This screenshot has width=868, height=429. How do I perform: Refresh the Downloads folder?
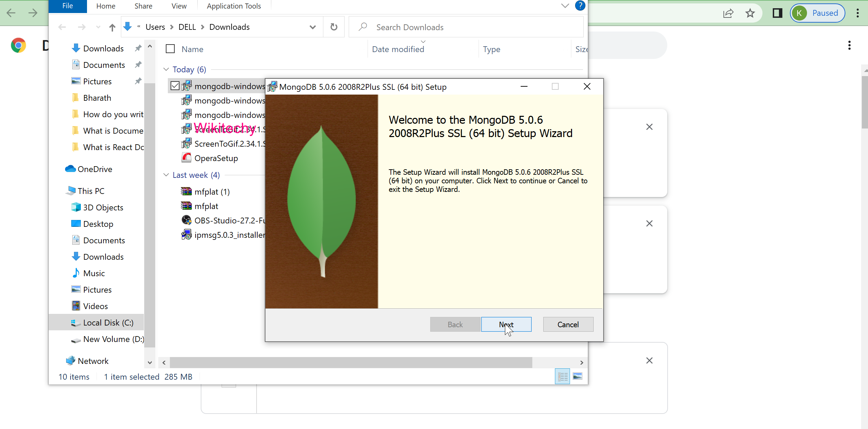[x=334, y=27]
